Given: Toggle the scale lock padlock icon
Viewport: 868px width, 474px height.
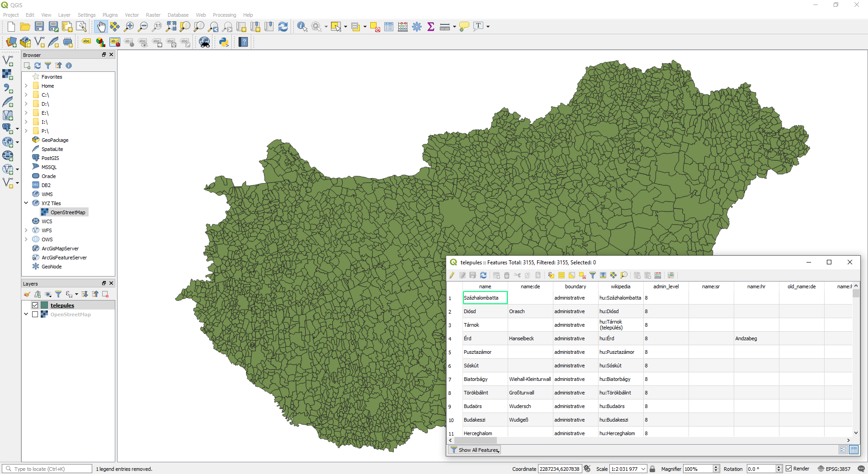Looking at the screenshot, I should tap(652, 469).
